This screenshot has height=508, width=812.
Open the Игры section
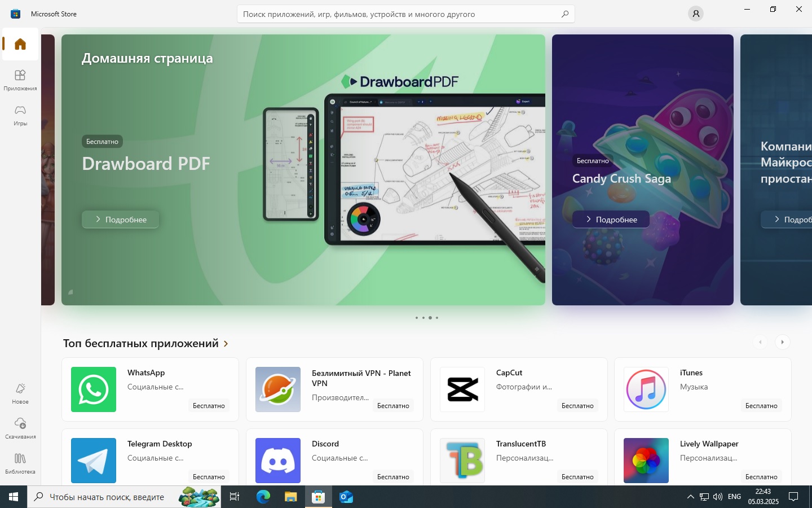point(20,115)
